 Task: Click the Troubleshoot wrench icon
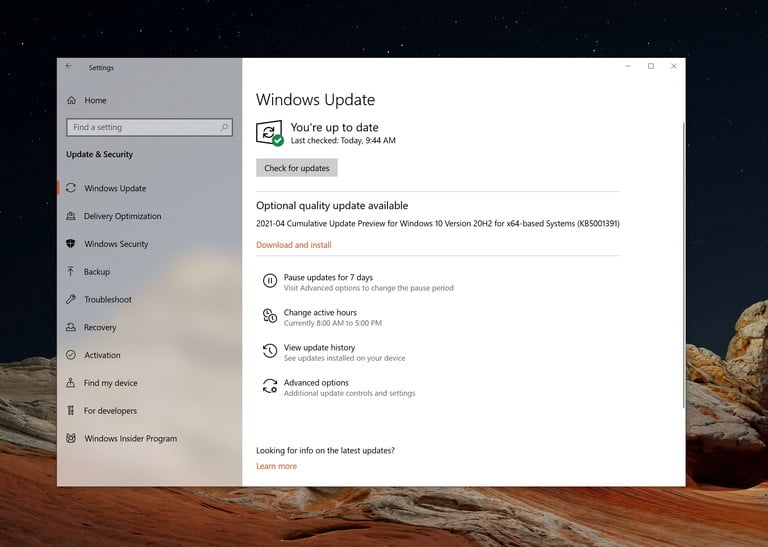(71, 299)
